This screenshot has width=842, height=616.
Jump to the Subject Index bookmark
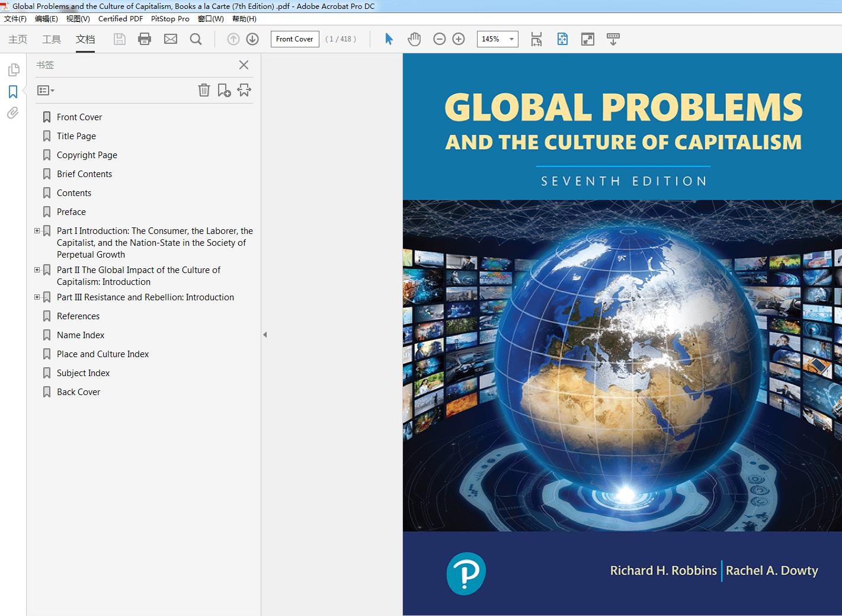(x=83, y=373)
